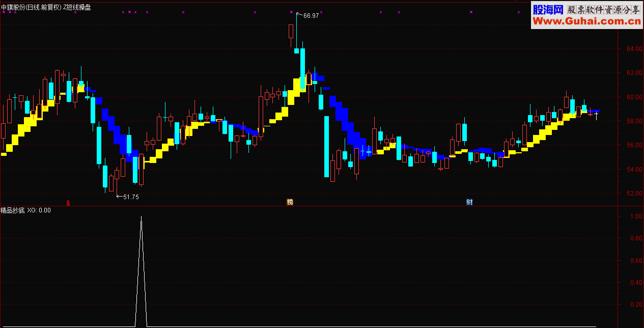Click the 0.60 value on the indicator axis
644x328 pixels.
636,260
